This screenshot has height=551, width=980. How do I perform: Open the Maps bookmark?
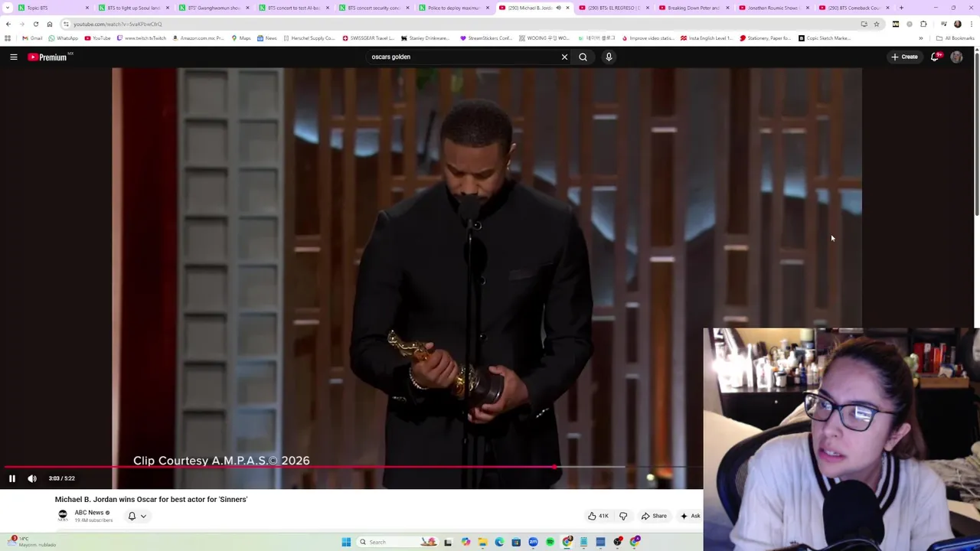click(240, 38)
